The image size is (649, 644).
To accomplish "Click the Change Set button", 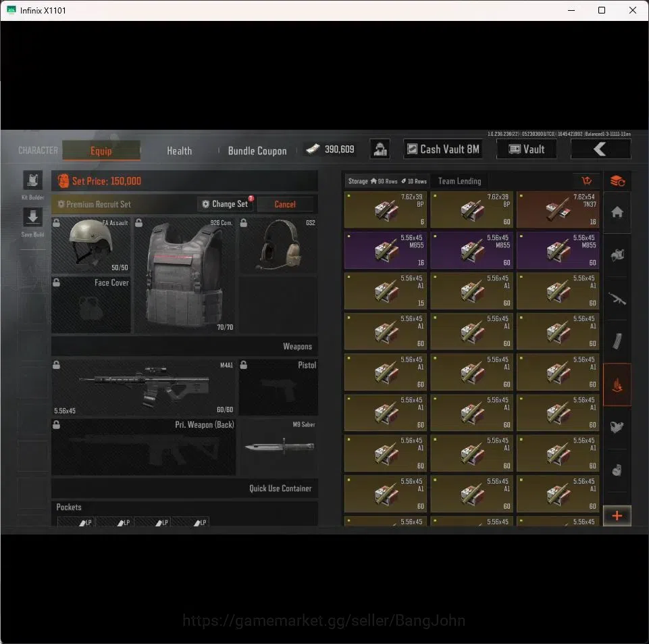I will [x=226, y=204].
